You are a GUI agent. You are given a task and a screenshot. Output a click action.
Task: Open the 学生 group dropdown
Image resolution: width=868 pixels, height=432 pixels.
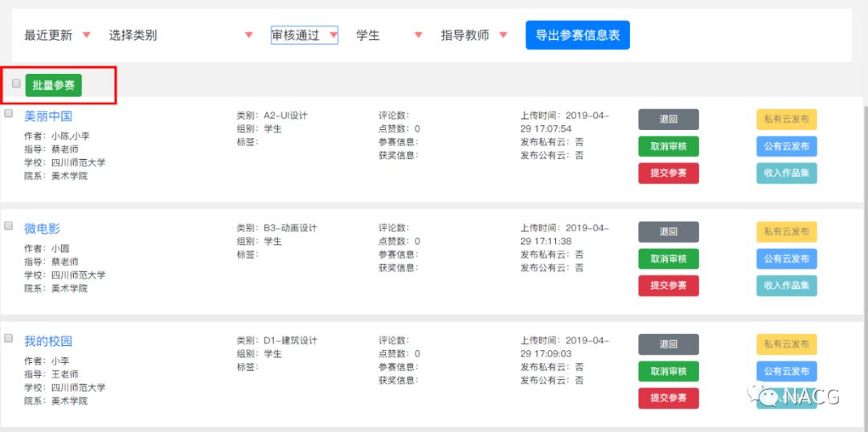[x=389, y=35]
